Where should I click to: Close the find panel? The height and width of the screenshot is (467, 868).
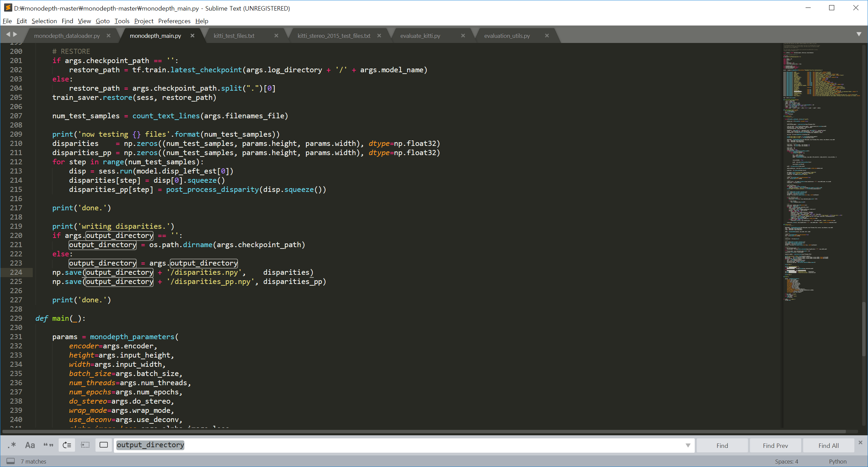(x=860, y=442)
